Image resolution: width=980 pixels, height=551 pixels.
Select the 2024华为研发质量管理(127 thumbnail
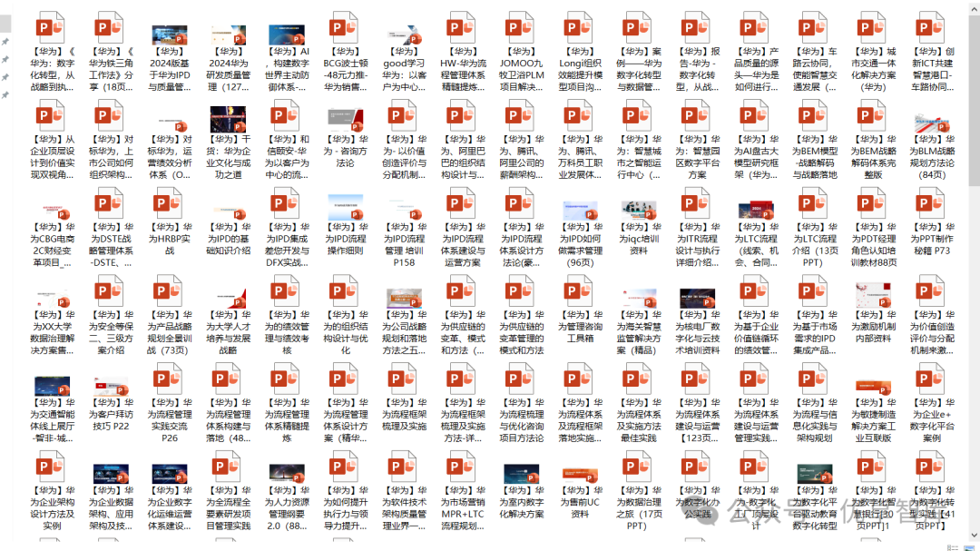click(x=228, y=35)
